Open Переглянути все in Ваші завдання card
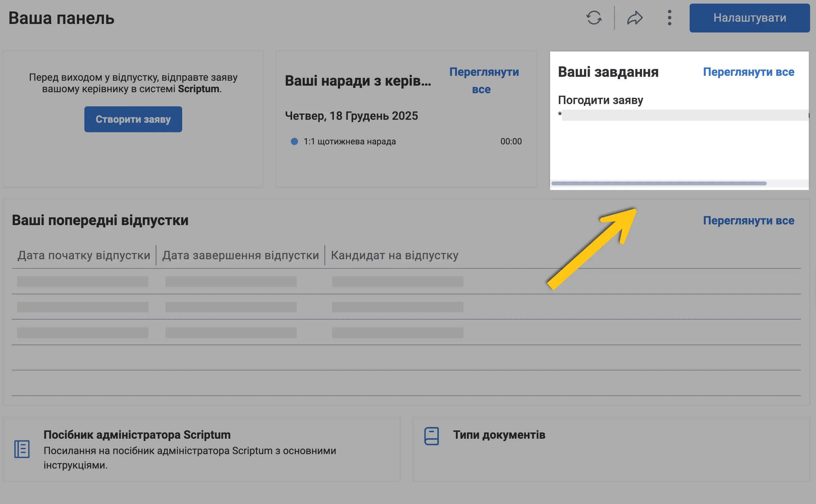816x504 pixels. (748, 72)
